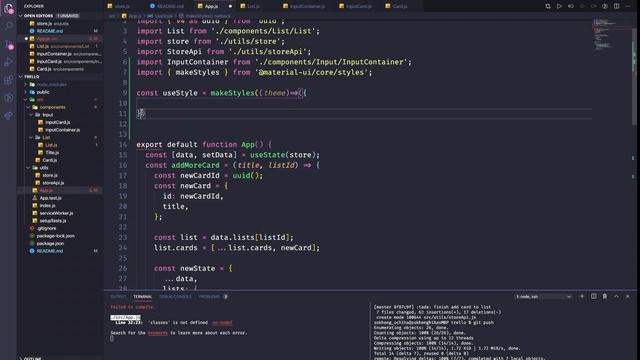Click the ./src/App.js path in terminal
This screenshot has width=640, height=360.
125,317
